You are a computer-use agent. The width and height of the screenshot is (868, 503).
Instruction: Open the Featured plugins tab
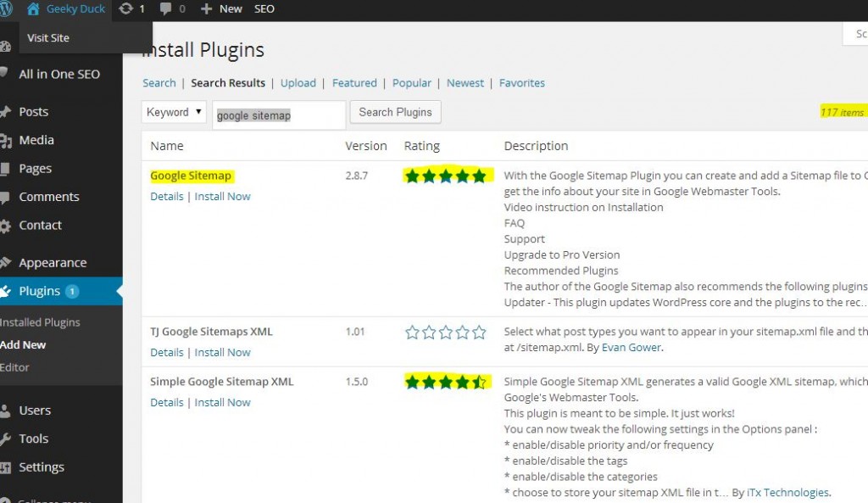354,83
